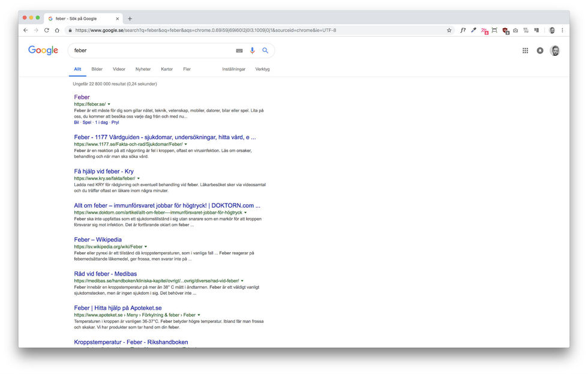Viewport: 588px width, 374px height.
Task: Open the Chrome three-dot menu
Action: click(562, 29)
